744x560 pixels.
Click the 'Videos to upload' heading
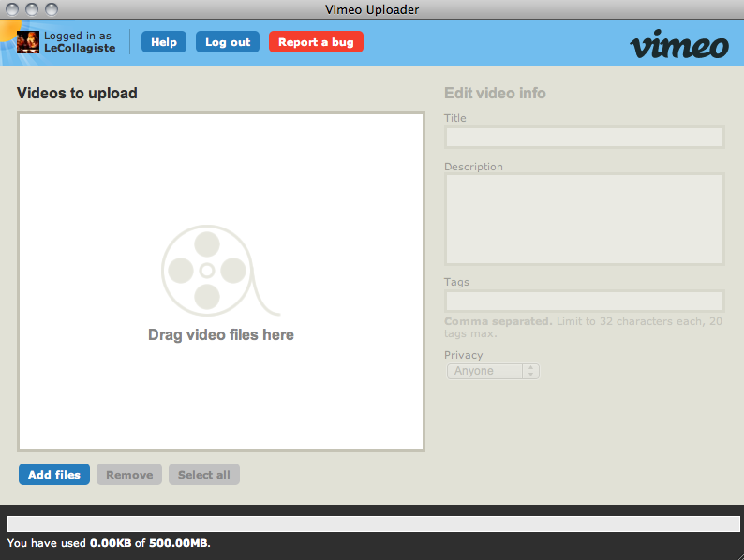(x=77, y=93)
